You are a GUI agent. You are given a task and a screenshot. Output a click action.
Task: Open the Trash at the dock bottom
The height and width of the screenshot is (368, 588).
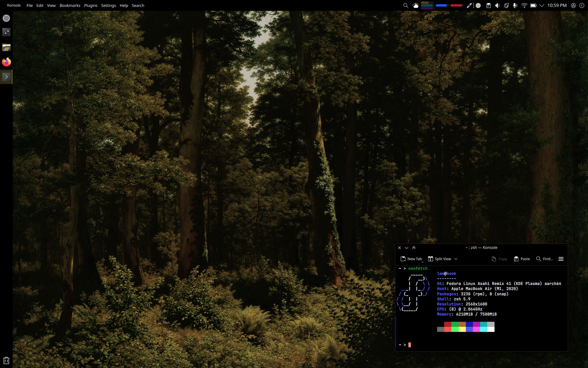[6, 360]
